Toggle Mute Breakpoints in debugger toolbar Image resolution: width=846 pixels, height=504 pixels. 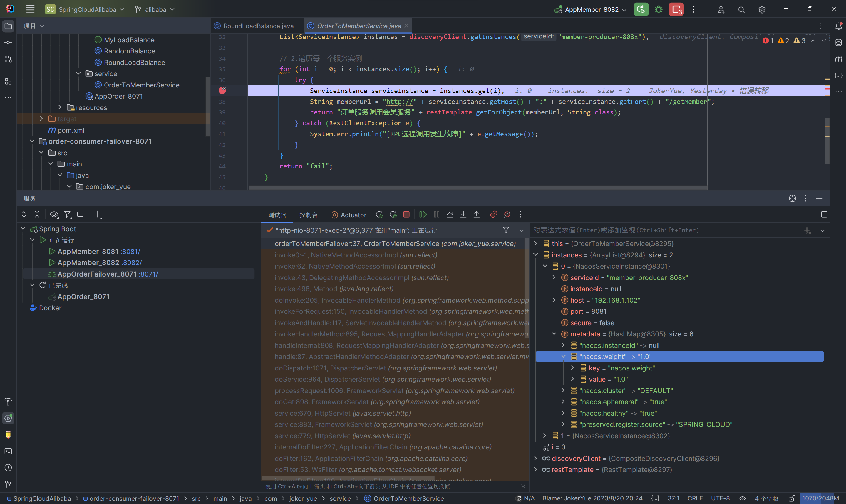(x=507, y=215)
